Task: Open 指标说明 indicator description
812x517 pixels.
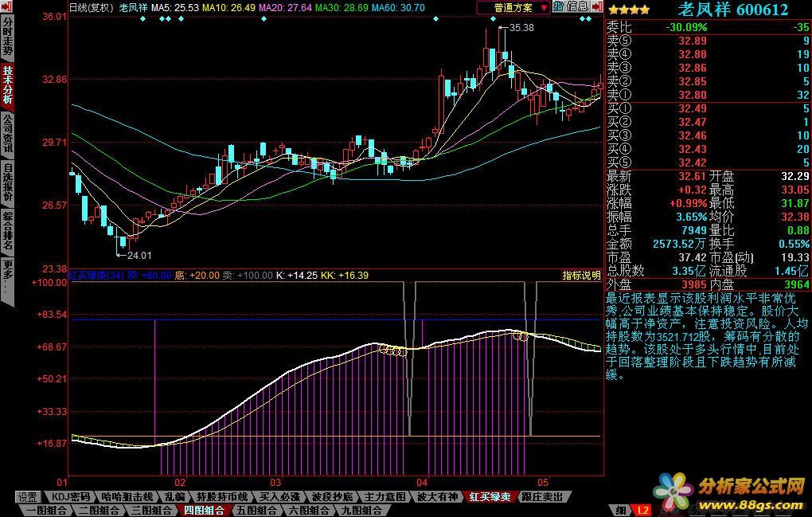Action: point(582,276)
